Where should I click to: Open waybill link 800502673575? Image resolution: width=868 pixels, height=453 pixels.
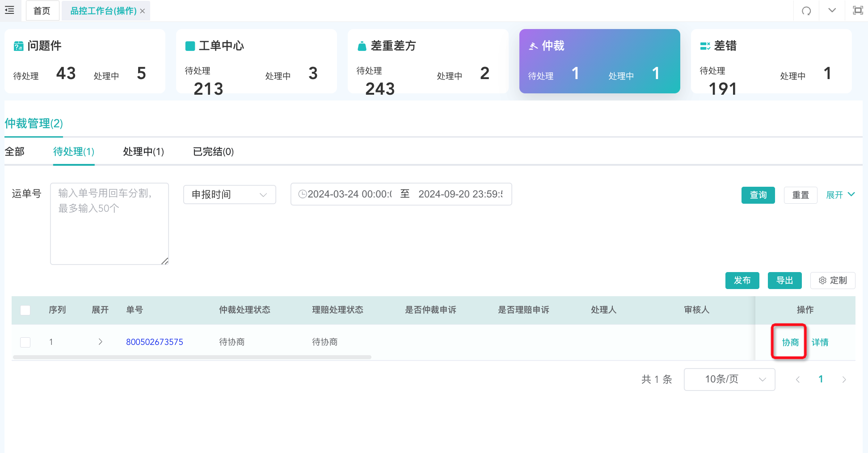[155, 342]
